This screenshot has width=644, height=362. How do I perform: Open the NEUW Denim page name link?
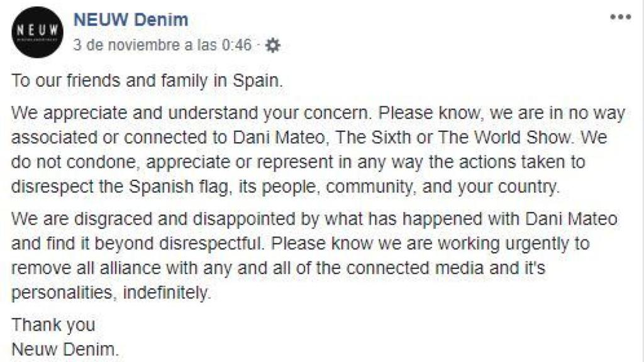131,20
